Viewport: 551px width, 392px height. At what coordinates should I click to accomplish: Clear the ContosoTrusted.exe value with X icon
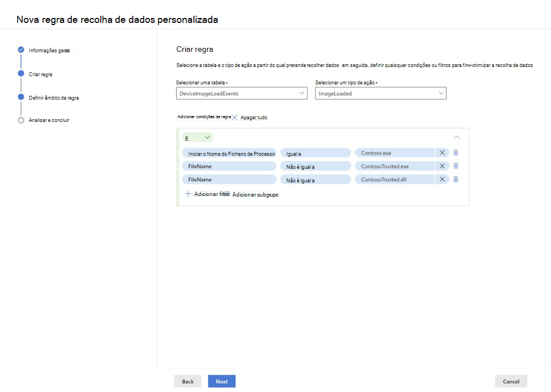coord(442,166)
